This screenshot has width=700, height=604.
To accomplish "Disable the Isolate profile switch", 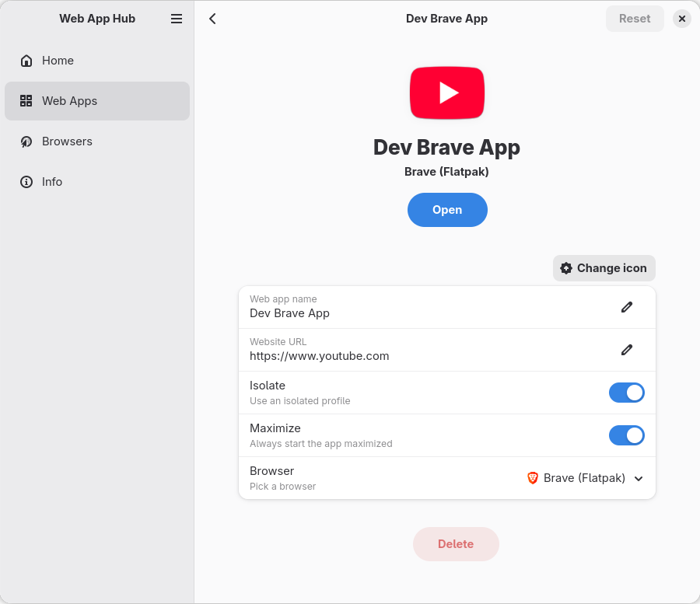I will 626,393.
